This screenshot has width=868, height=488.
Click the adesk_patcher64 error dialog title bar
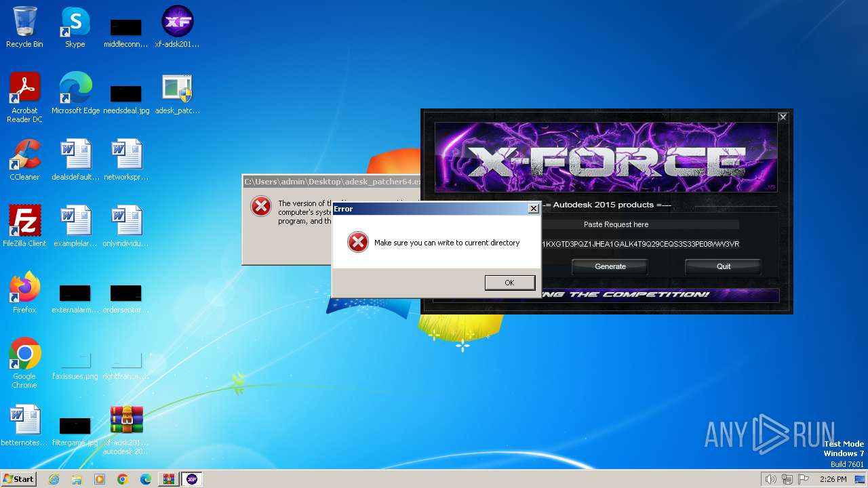point(332,182)
